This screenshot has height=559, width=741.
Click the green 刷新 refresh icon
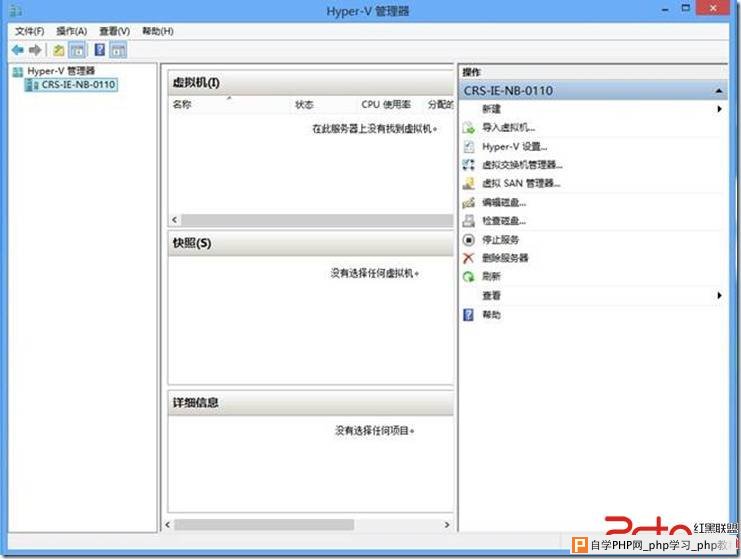468,277
